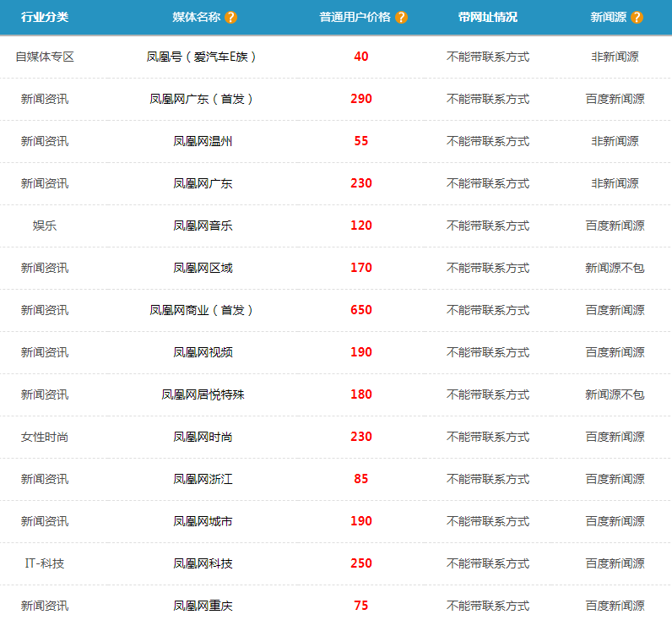
Task: Select media 凤凰网区域
Action: click(x=203, y=268)
